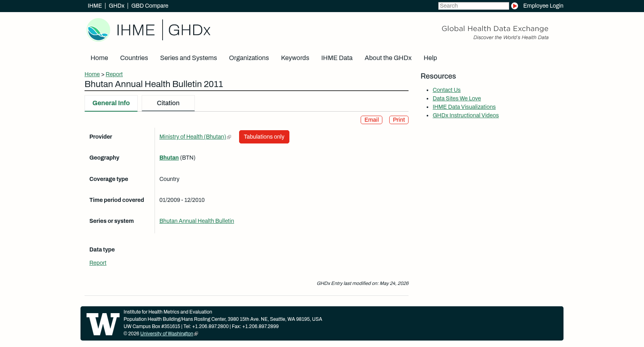Viewport: 644px width, 347px height.
Task: Open the GHDx Instructional Videos link
Action: tap(466, 116)
